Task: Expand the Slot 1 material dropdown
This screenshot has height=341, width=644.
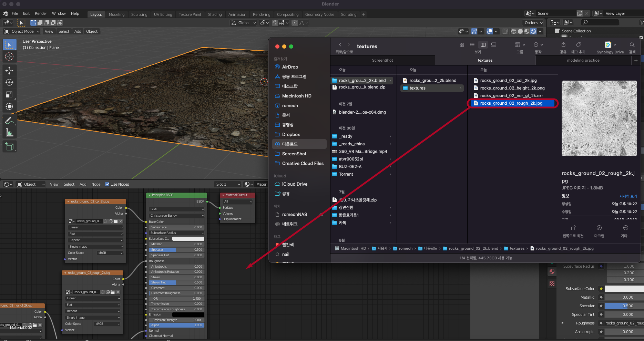Action: click(227, 184)
